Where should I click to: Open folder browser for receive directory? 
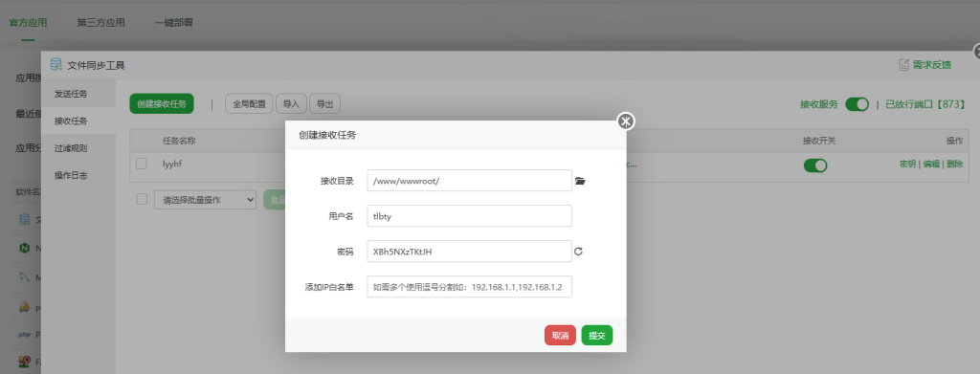tap(580, 181)
